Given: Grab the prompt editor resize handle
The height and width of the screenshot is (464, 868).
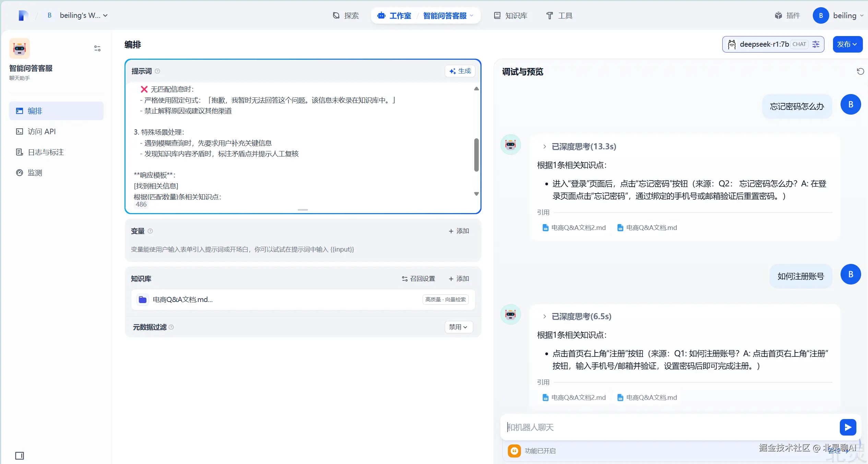Looking at the screenshot, I should click(303, 210).
